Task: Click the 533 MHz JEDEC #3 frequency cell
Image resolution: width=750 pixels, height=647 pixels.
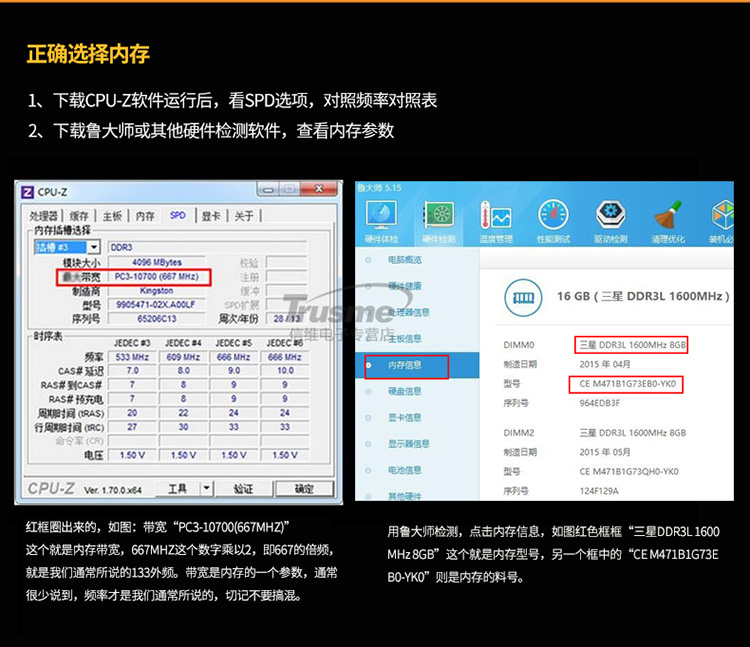Action: pyautogui.click(x=132, y=357)
